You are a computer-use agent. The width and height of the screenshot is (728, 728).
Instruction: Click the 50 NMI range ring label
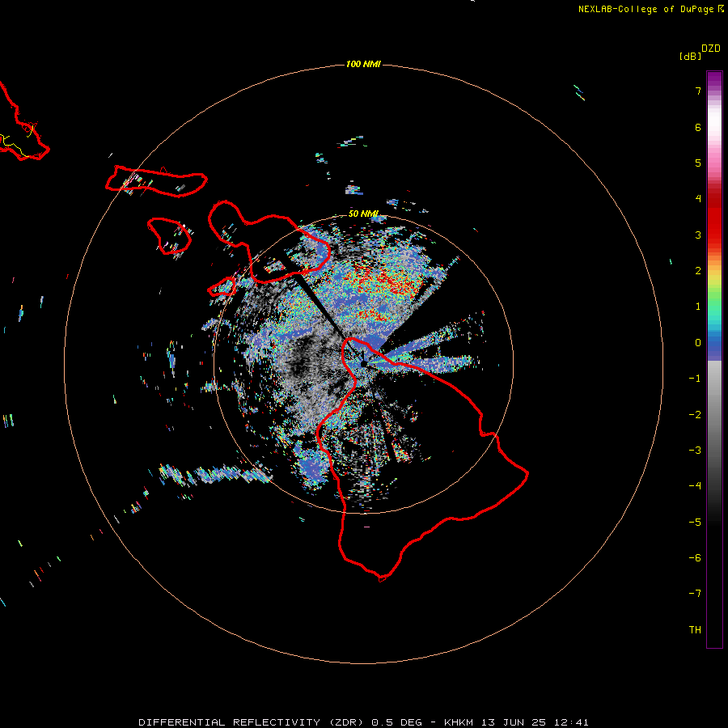[363, 214]
